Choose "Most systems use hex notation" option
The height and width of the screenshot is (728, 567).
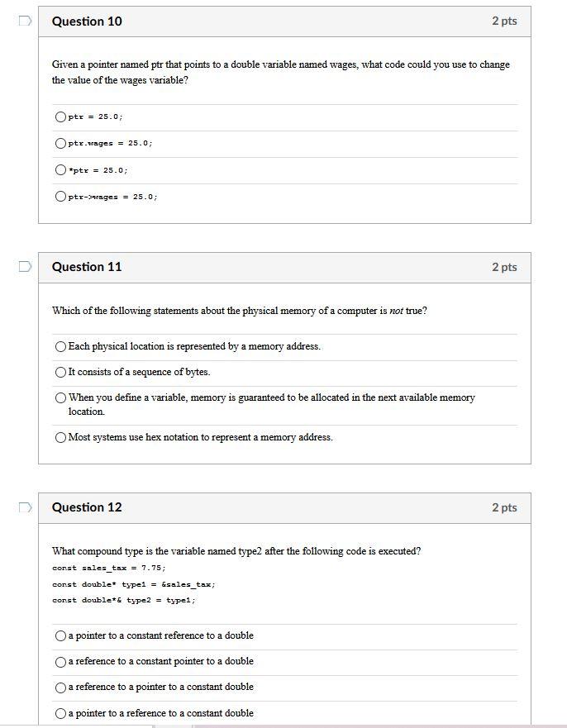point(60,436)
